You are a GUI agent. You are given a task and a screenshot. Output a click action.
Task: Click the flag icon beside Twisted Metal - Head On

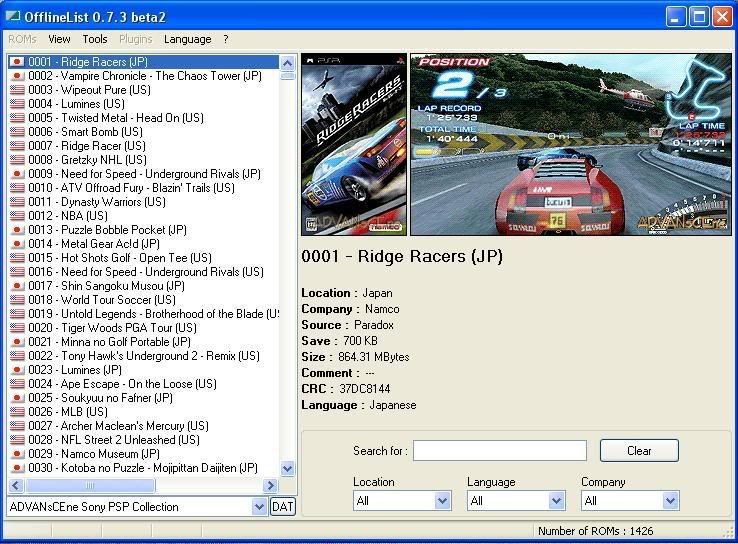pyautogui.click(x=17, y=118)
